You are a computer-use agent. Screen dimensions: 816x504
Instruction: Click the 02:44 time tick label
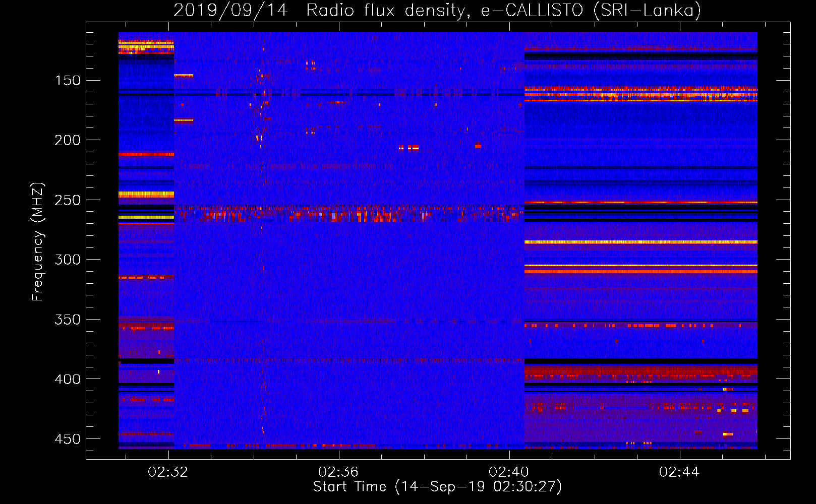pos(679,472)
